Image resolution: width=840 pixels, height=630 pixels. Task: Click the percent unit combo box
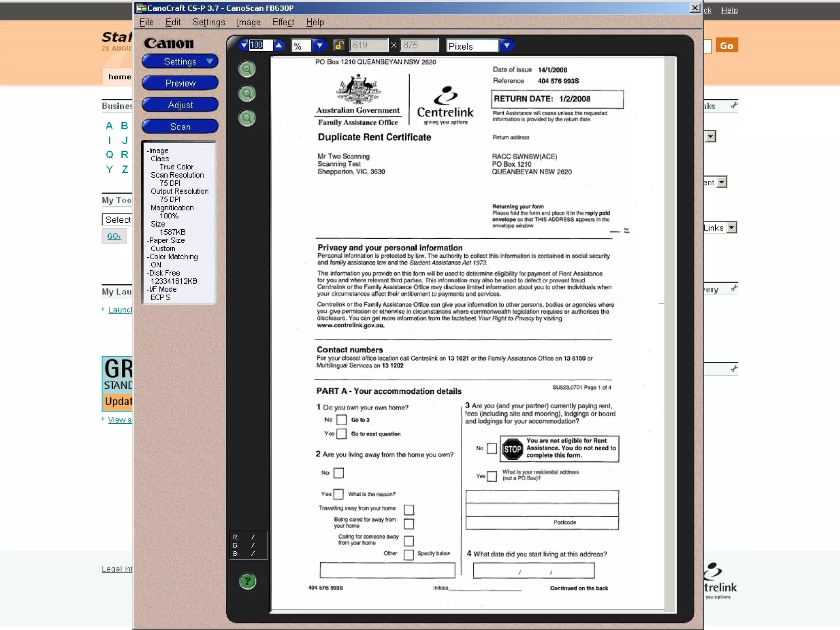coord(301,46)
